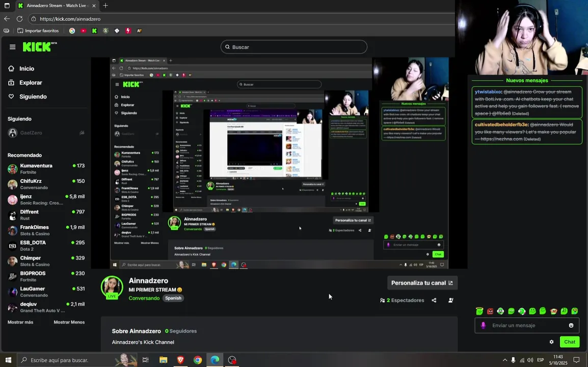The height and width of the screenshot is (367, 588).
Task: Open Explorar in the sidebar
Action: pyautogui.click(x=25, y=83)
